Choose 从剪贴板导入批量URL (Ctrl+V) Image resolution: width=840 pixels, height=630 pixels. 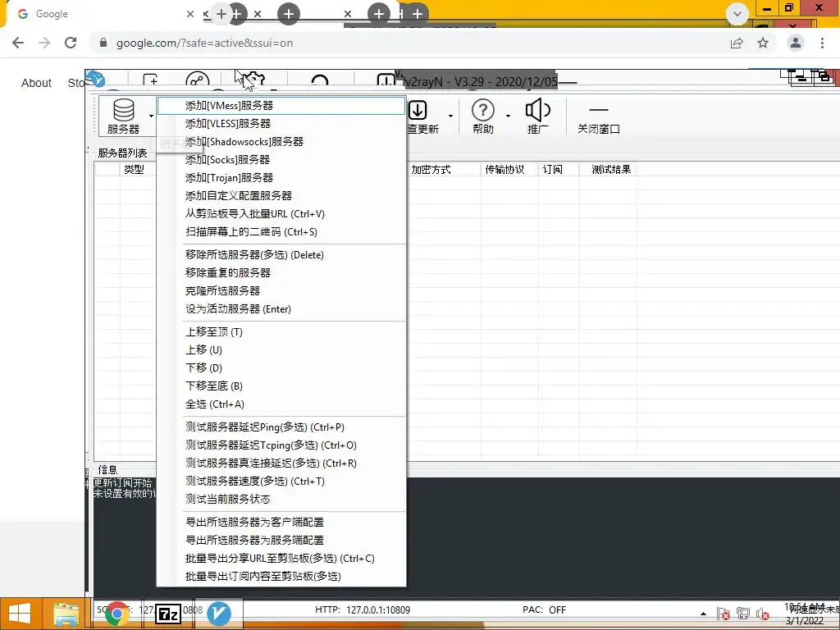pos(281,214)
